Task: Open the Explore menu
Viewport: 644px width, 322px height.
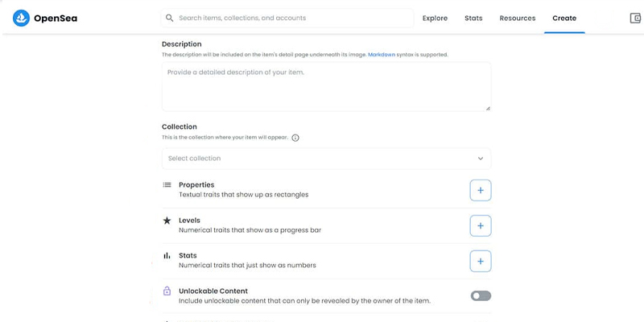Action: tap(435, 18)
